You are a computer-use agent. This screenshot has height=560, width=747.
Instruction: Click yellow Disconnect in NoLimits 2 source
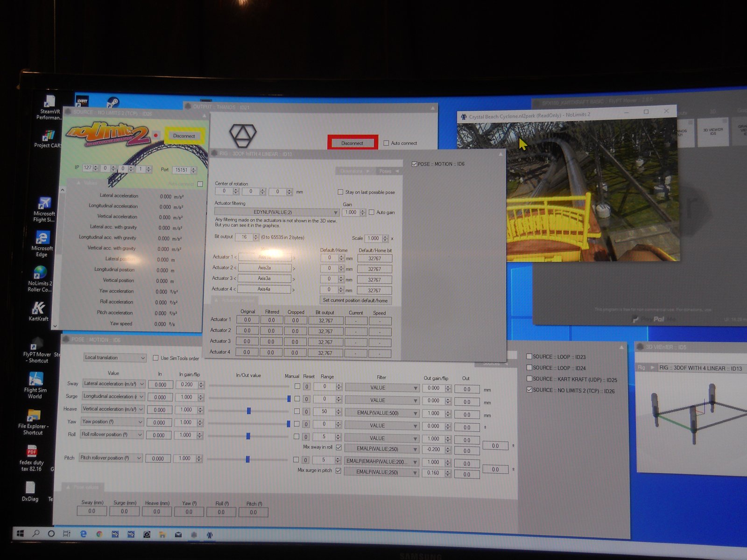tap(184, 136)
